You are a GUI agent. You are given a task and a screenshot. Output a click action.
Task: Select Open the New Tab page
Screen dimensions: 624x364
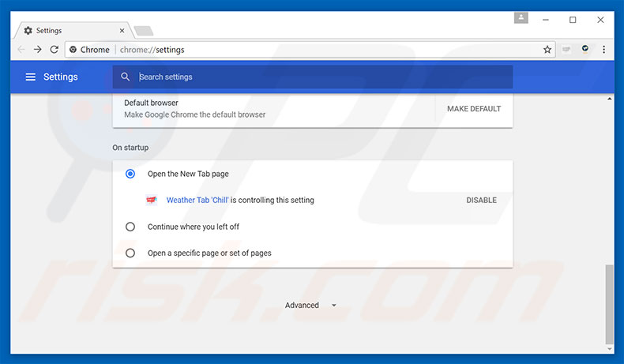pyautogui.click(x=130, y=174)
